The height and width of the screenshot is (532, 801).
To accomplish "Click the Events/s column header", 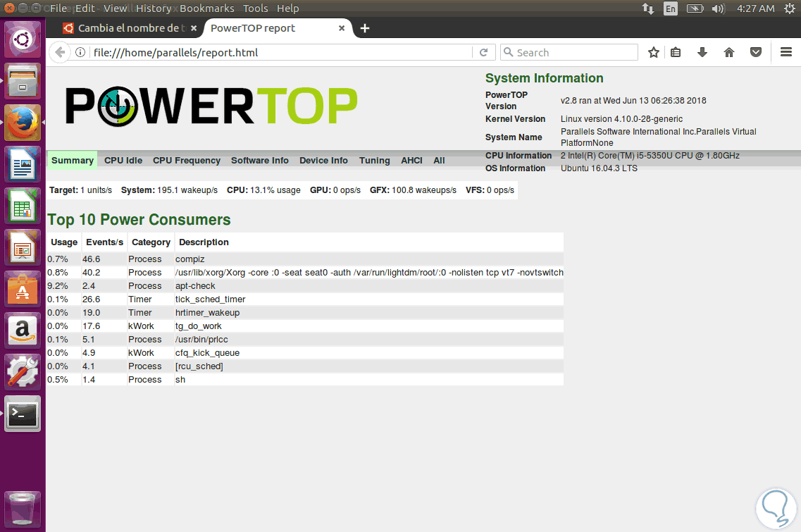I will pyautogui.click(x=105, y=242).
